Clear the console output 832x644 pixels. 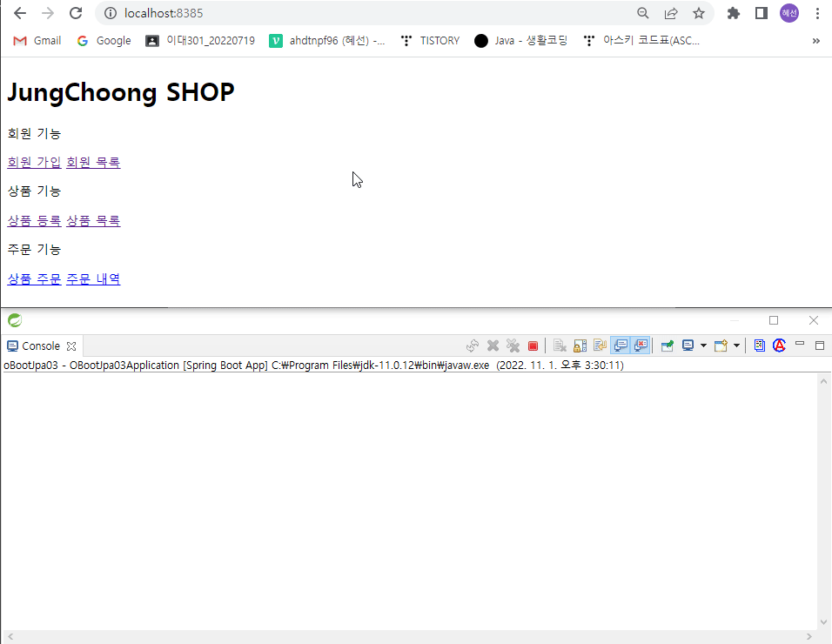(560, 345)
